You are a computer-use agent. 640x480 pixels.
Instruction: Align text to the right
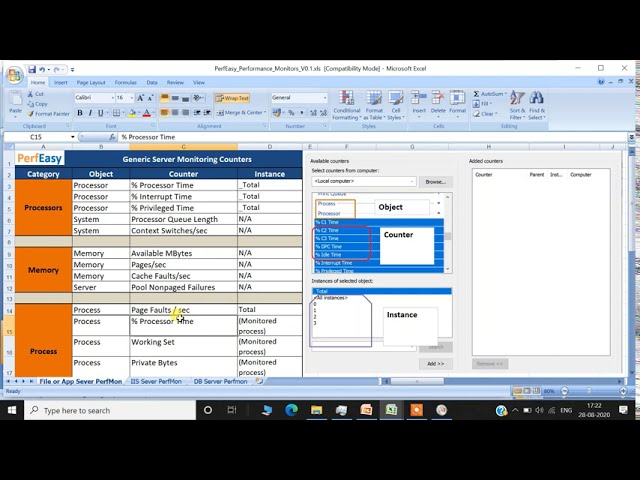point(185,112)
